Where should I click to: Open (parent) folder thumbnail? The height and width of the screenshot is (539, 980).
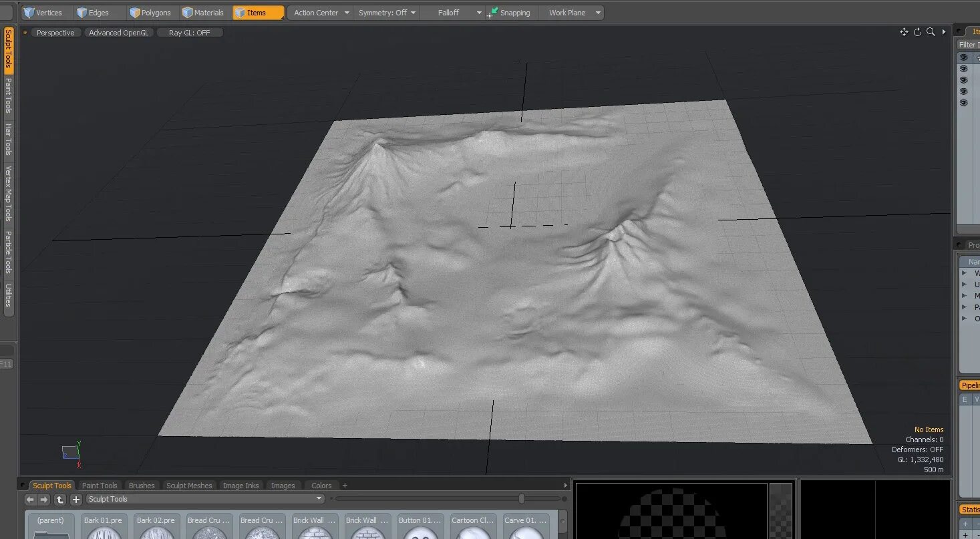coord(51,525)
